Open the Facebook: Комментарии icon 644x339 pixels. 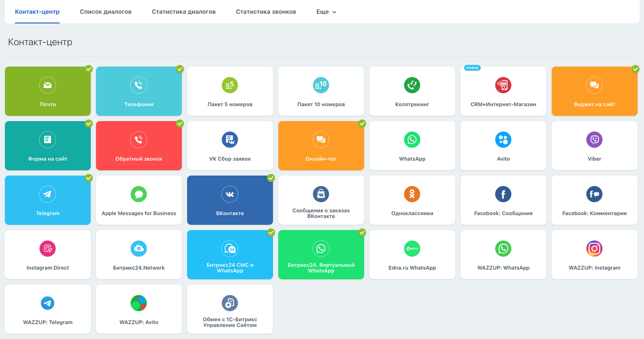(x=594, y=194)
